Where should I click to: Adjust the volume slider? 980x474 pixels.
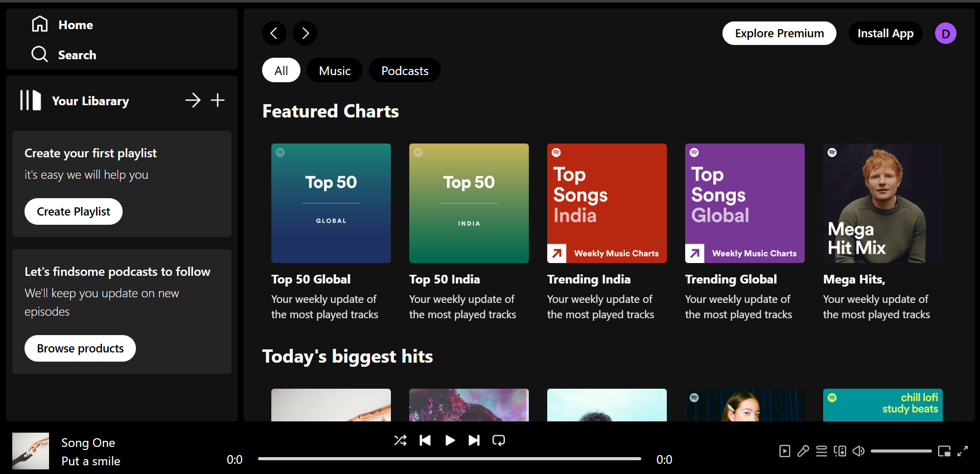click(x=901, y=451)
